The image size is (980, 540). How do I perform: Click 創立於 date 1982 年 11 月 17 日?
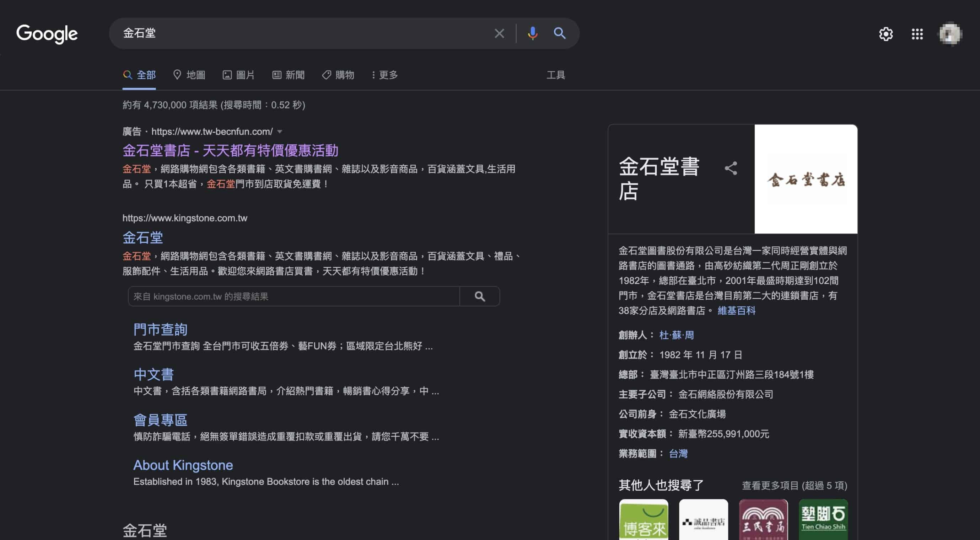point(700,355)
